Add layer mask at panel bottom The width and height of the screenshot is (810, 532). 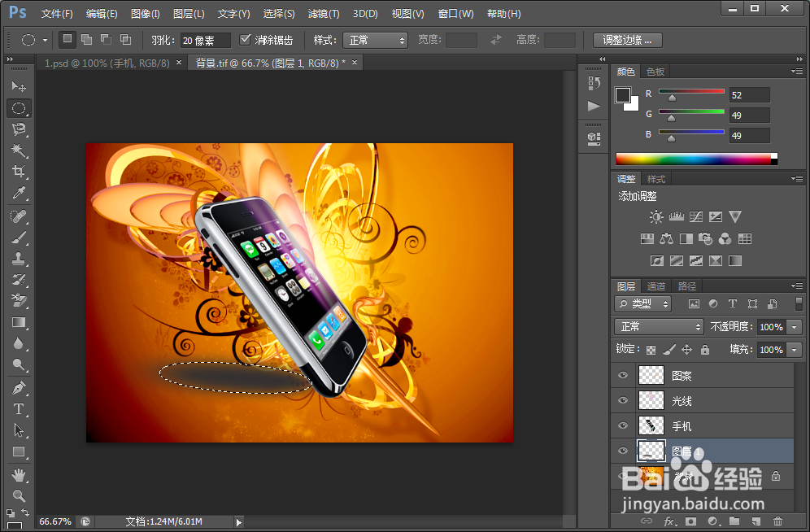690,521
